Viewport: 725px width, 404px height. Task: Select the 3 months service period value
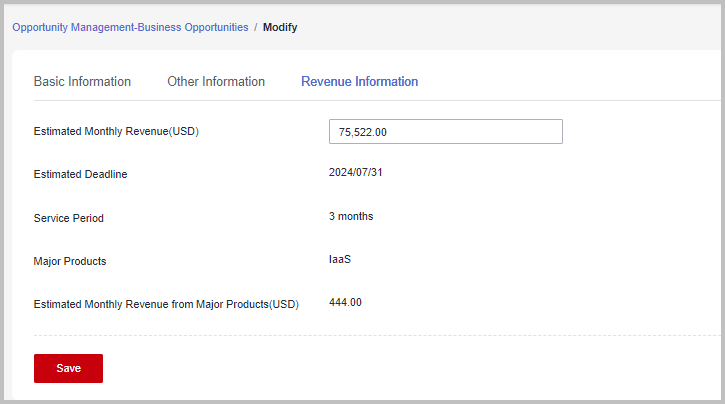click(351, 216)
